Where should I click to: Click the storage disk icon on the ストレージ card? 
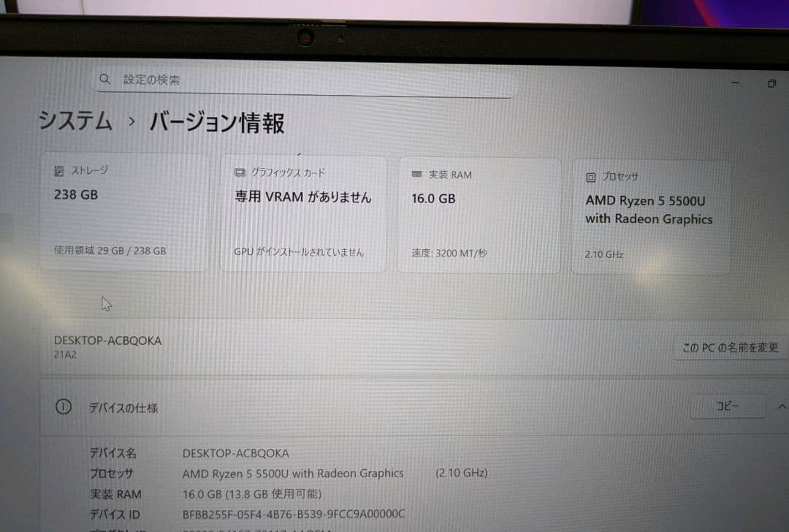click(x=58, y=170)
